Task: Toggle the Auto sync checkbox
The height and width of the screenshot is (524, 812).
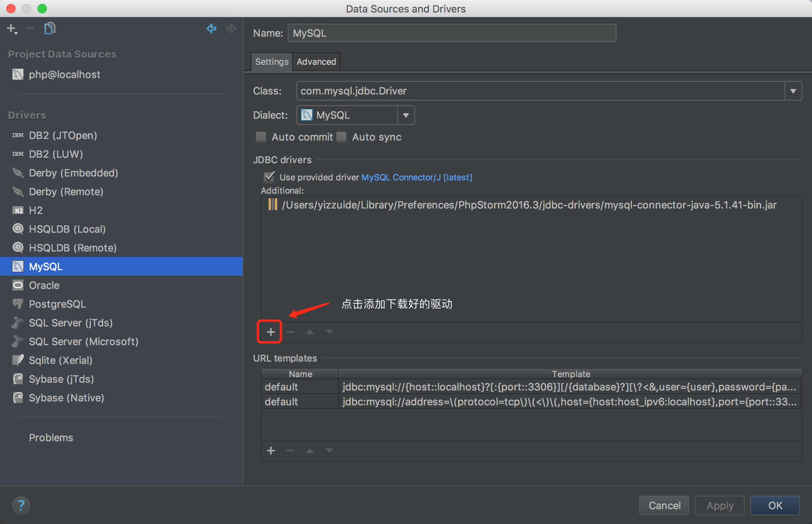Action: tap(342, 137)
